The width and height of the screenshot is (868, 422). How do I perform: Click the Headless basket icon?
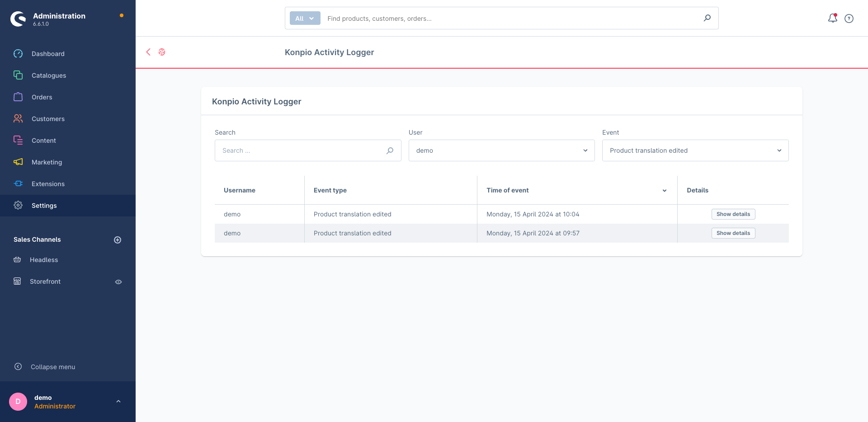tap(17, 259)
